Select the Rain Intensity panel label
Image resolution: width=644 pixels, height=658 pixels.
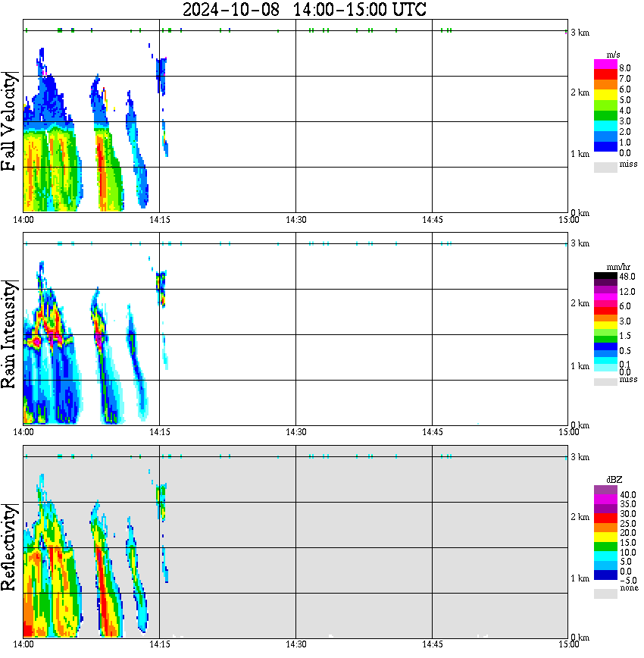[x=9, y=334]
